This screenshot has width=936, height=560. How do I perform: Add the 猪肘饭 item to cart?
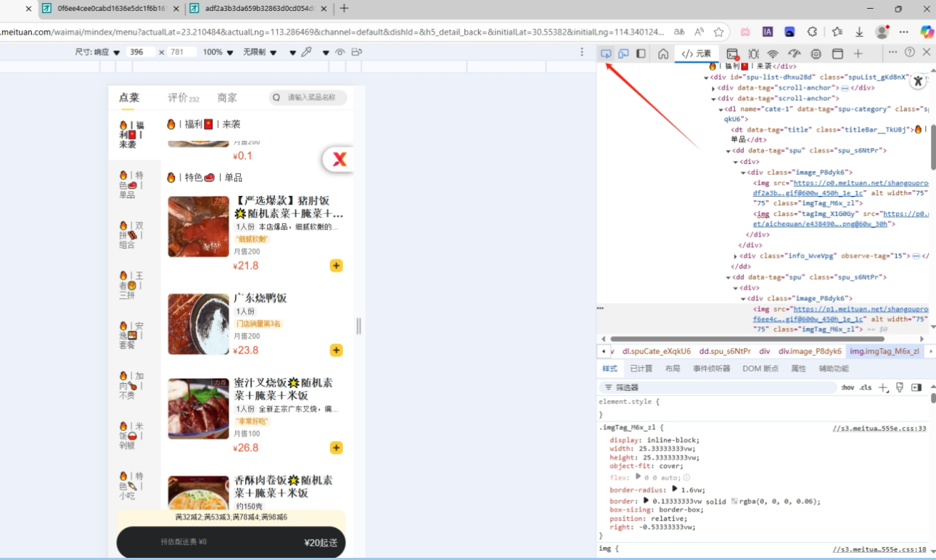click(336, 265)
